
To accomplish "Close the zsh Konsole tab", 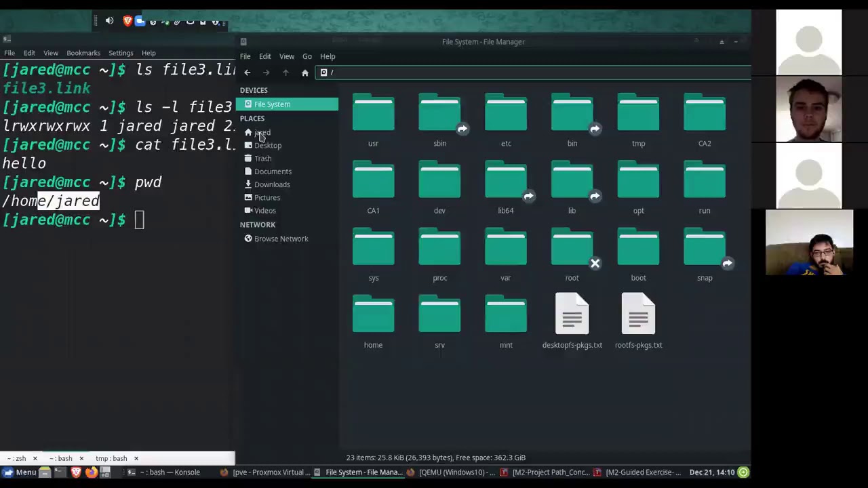I will tap(35, 458).
